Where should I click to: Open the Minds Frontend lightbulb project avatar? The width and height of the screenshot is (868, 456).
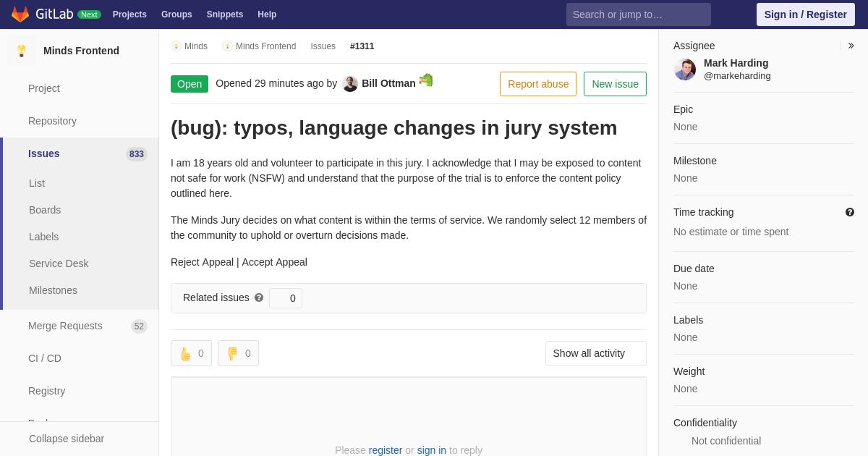point(22,51)
